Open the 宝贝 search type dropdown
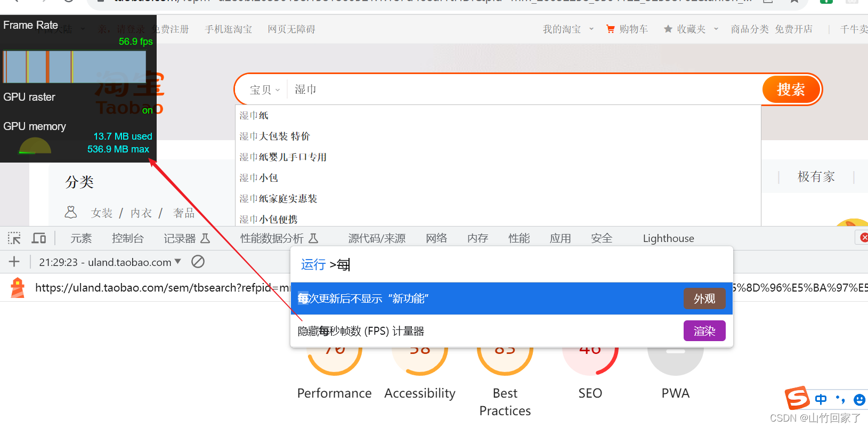868x428 pixels. [x=265, y=90]
